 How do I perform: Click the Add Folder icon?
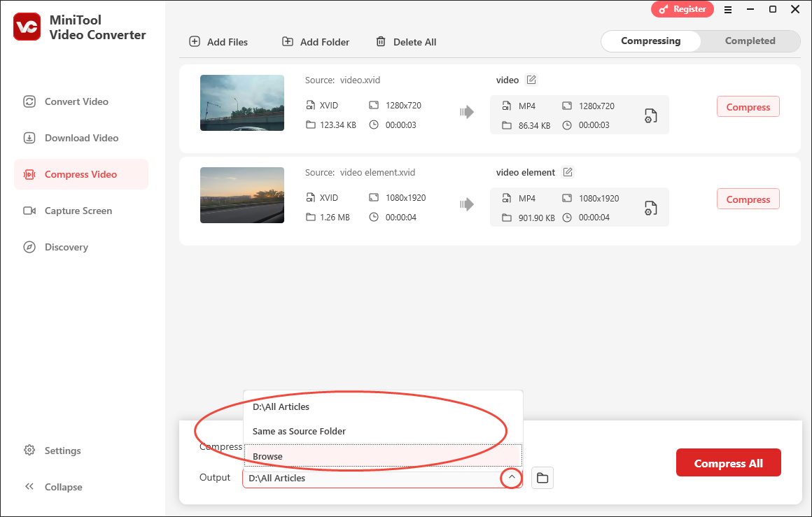288,41
